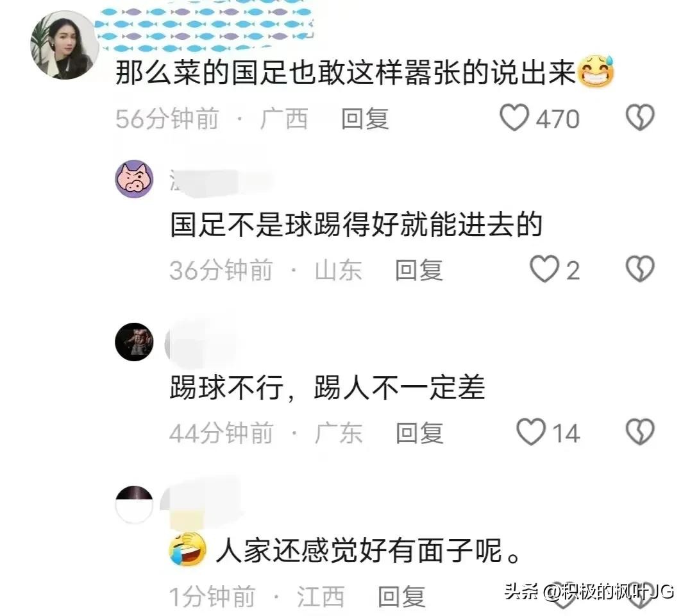
Task: Open the woman's profile avatar
Action: pyautogui.click(x=65, y=45)
